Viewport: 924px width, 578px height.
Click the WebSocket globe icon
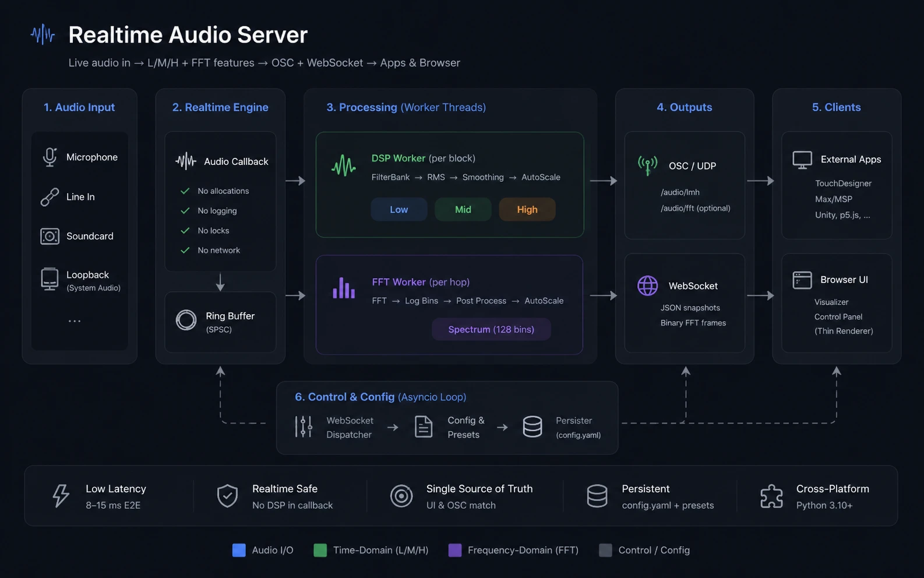[647, 286]
